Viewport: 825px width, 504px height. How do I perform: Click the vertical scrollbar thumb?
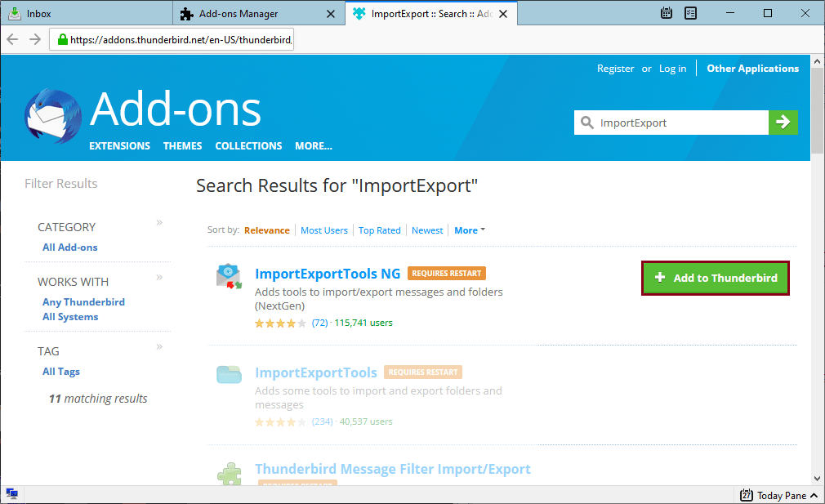pos(817,109)
